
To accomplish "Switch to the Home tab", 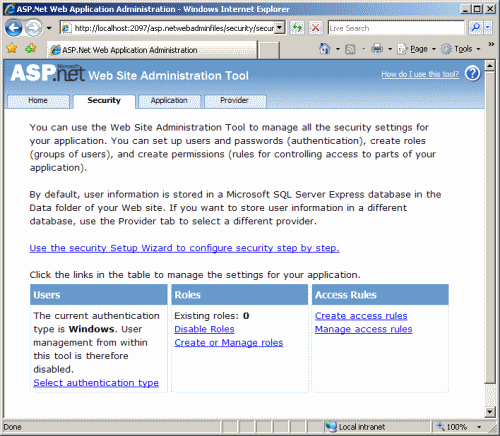I will click(38, 101).
